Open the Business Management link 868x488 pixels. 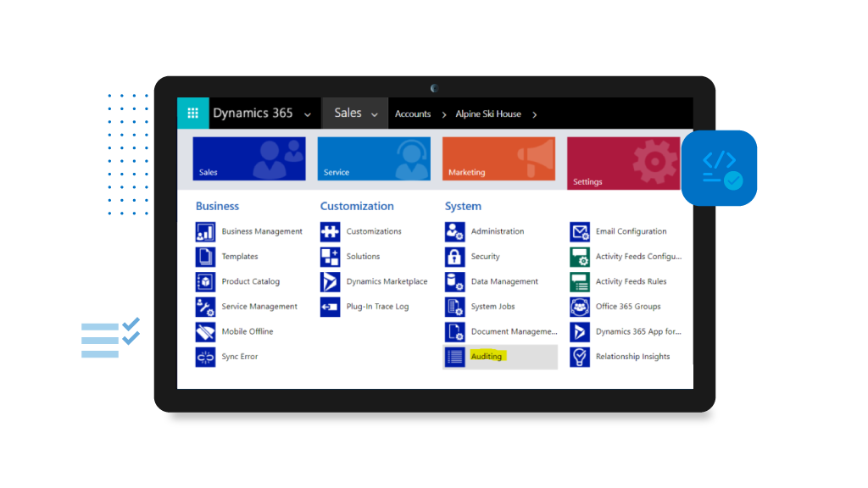click(x=262, y=231)
